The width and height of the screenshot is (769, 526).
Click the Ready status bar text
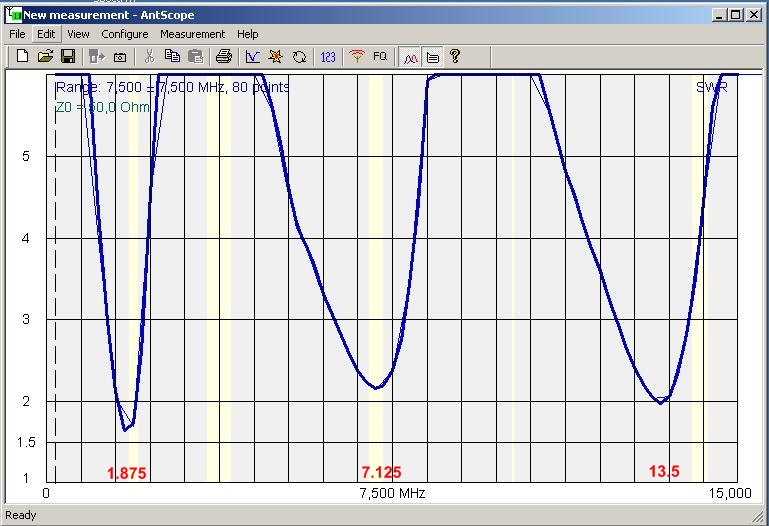[21, 515]
